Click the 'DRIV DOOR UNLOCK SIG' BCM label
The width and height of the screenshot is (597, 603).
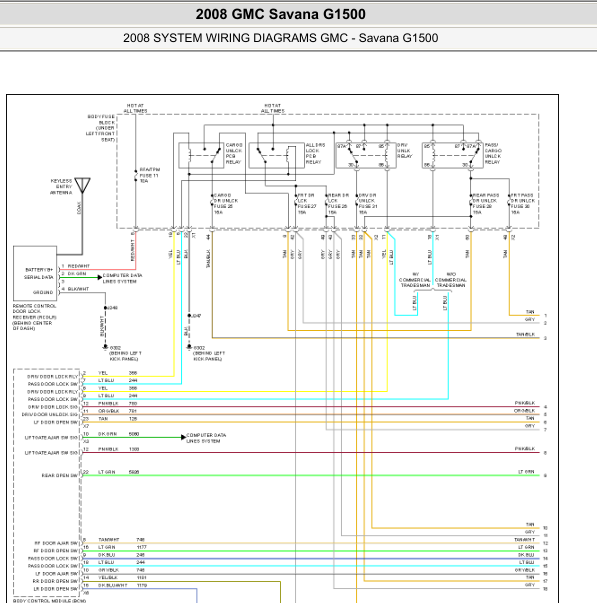(50, 415)
